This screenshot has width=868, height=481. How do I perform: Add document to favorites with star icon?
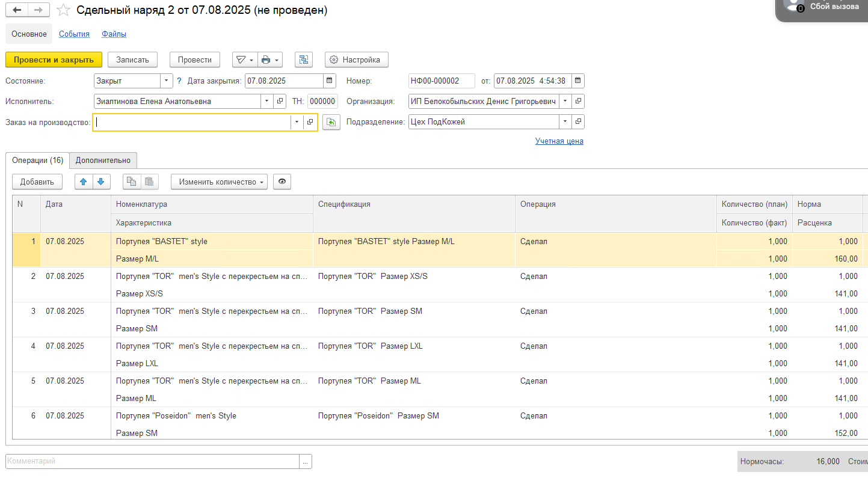coord(63,10)
